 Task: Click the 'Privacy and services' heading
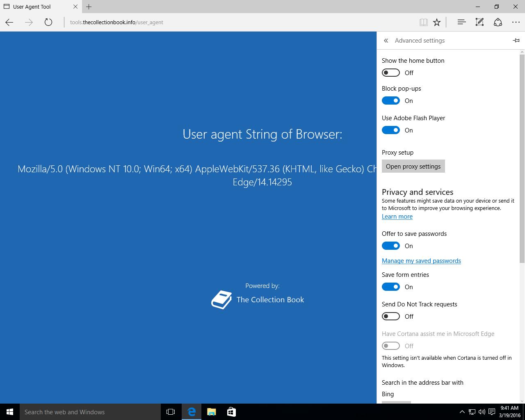click(x=418, y=192)
